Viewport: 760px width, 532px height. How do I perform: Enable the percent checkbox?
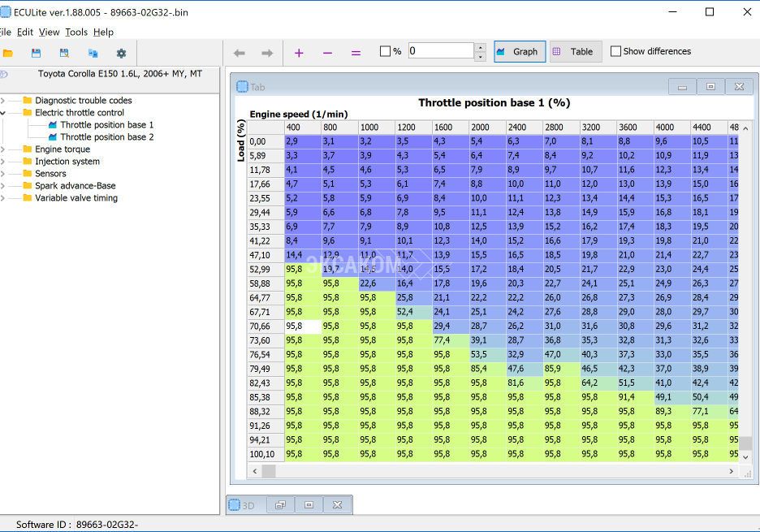386,51
